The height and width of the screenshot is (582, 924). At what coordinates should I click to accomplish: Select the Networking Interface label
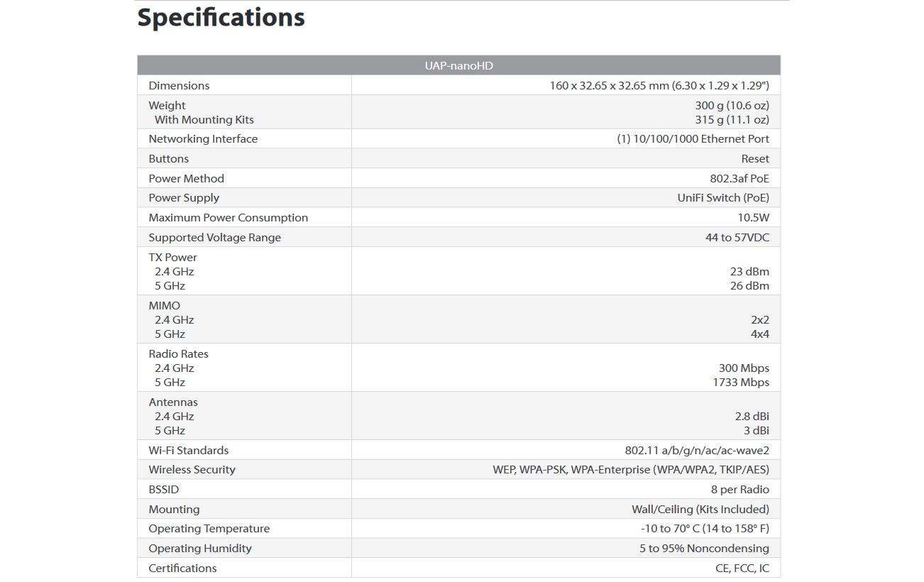click(x=203, y=139)
